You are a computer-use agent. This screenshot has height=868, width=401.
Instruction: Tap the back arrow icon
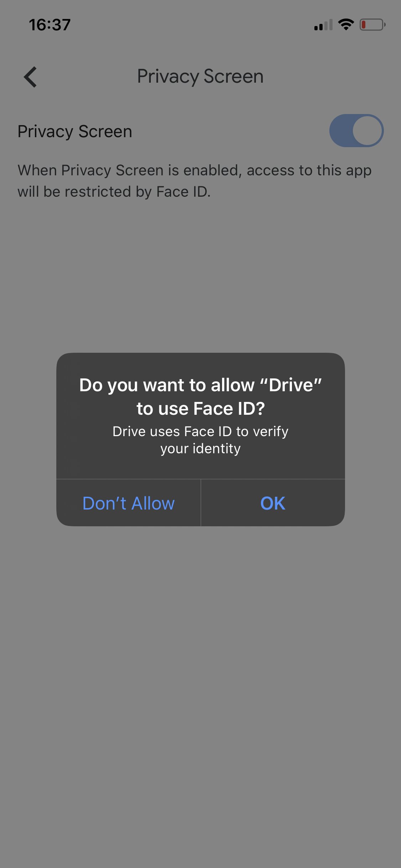(30, 77)
